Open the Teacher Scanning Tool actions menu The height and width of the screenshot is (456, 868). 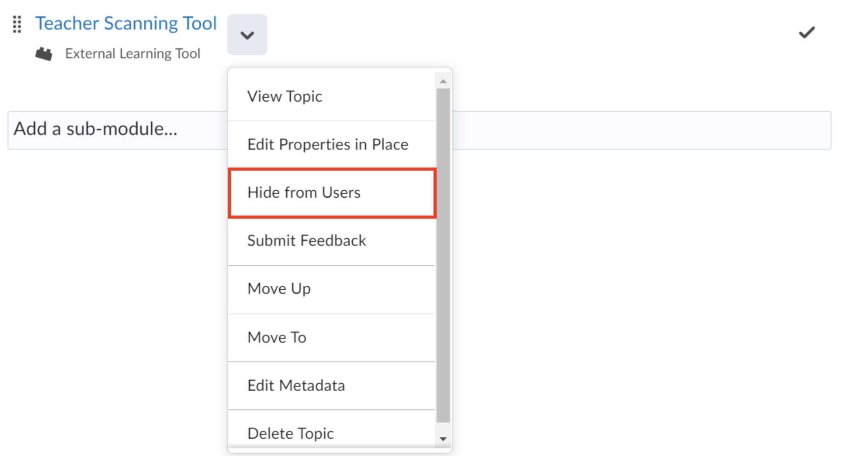coord(247,35)
